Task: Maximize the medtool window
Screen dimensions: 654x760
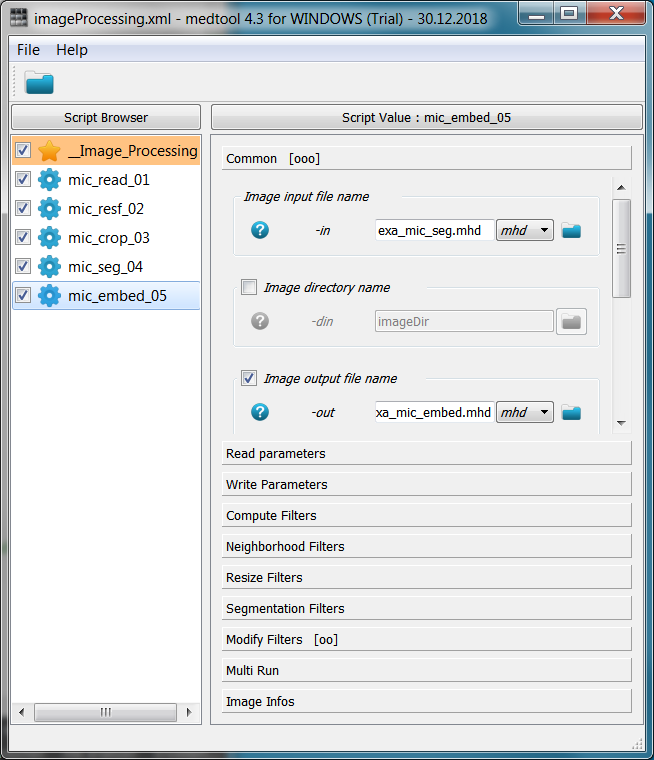Action: point(569,13)
